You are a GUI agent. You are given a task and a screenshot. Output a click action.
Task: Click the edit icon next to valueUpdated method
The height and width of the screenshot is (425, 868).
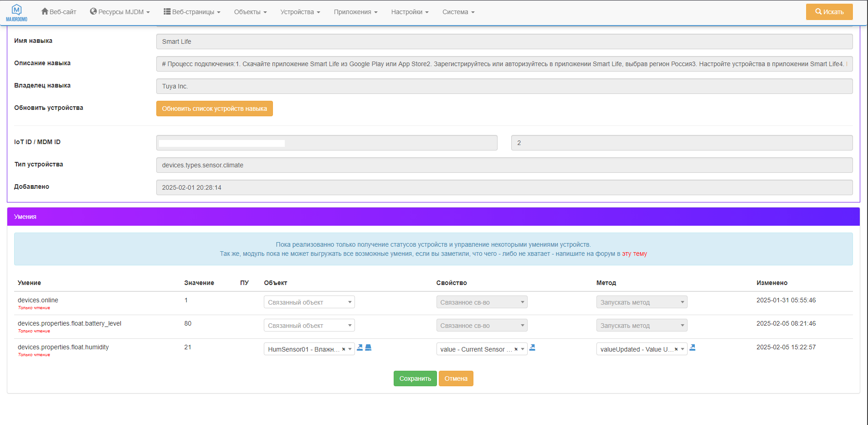(x=693, y=347)
